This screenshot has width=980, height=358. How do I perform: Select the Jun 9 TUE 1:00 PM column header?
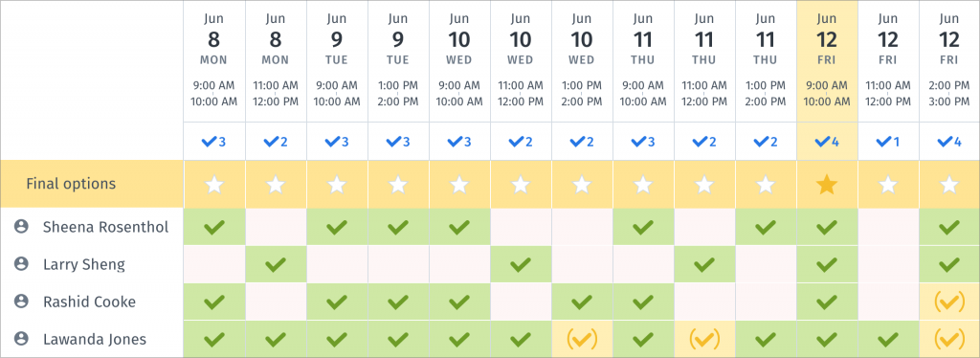398,60
